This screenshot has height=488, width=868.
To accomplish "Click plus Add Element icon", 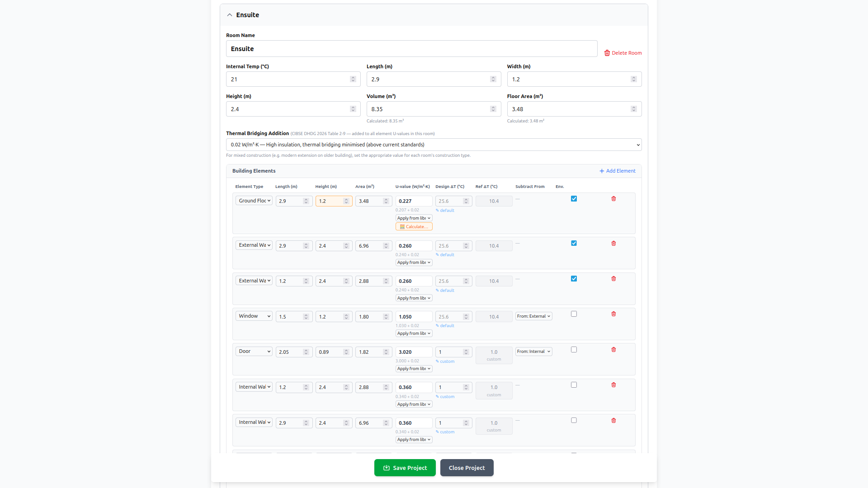I will tap(602, 171).
